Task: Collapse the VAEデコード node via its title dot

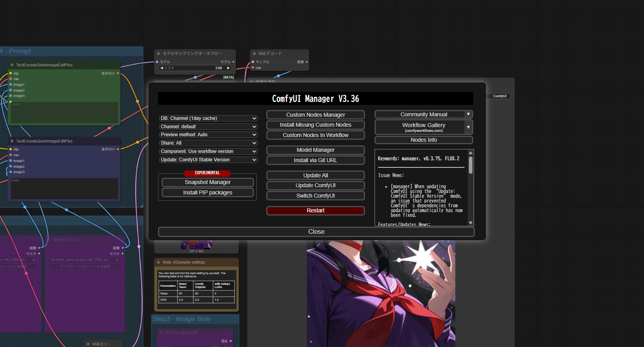Action: [254, 53]
